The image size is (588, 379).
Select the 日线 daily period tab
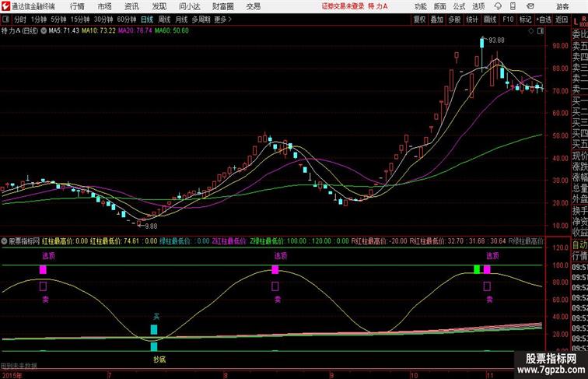(x=147, y=19)
